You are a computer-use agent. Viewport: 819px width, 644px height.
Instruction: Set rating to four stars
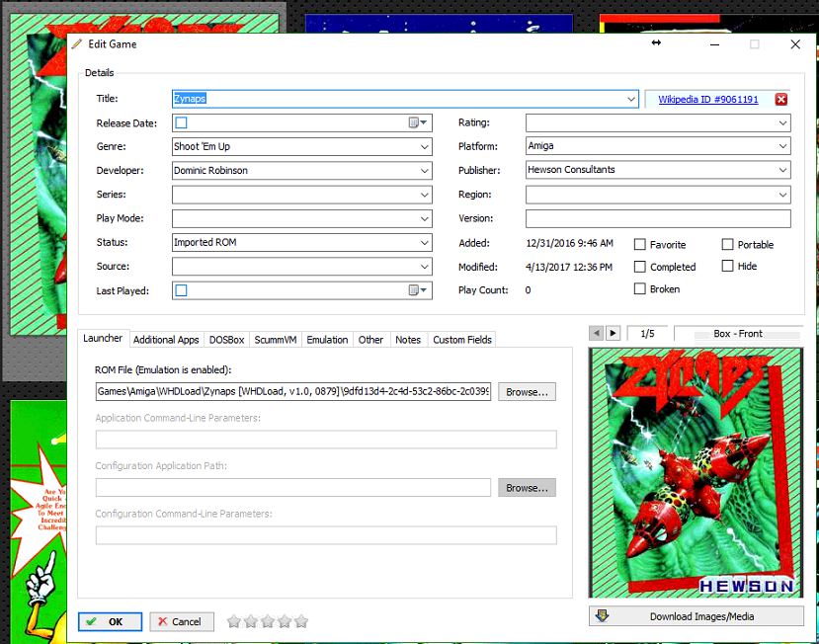(x=285, y=621)
